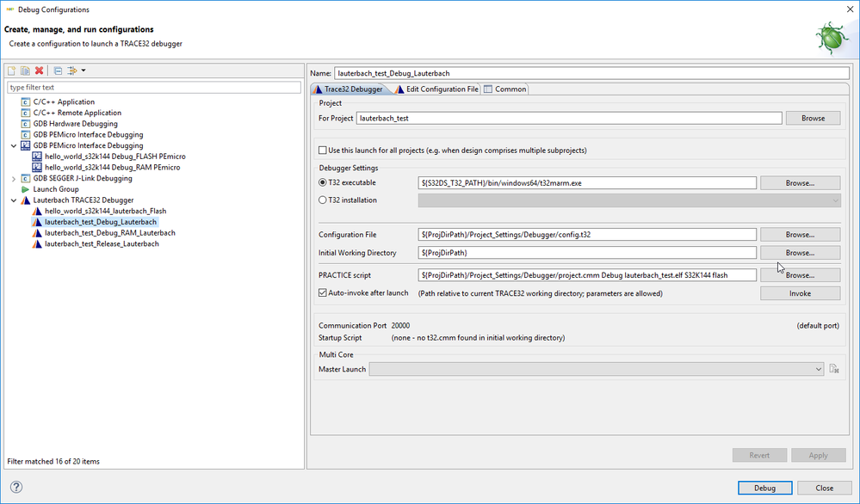Select the C/C++ Application entry
The height and width of the screenshot is (504, 860).
[x=64, y=101]
